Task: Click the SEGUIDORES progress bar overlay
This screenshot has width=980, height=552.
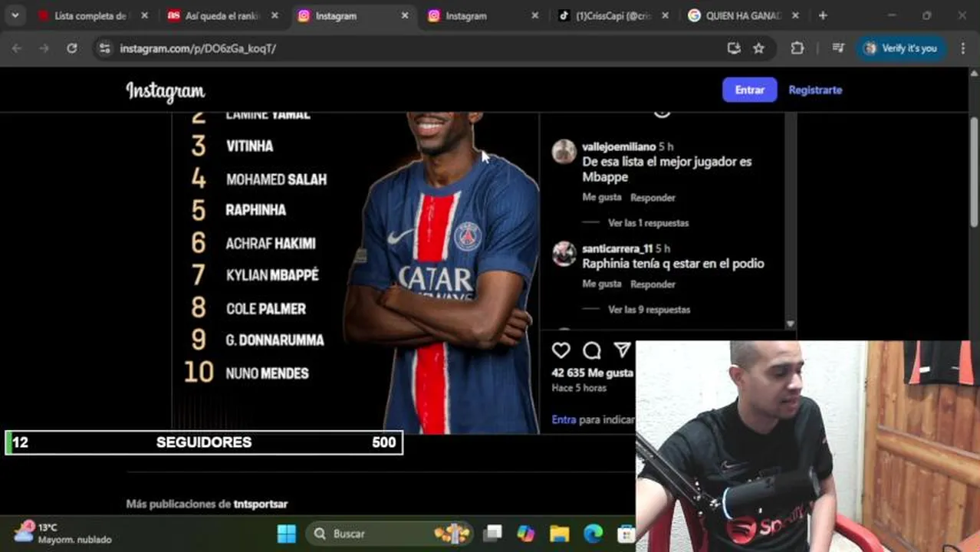Action: pyautogui.click(x=204, y=442)
